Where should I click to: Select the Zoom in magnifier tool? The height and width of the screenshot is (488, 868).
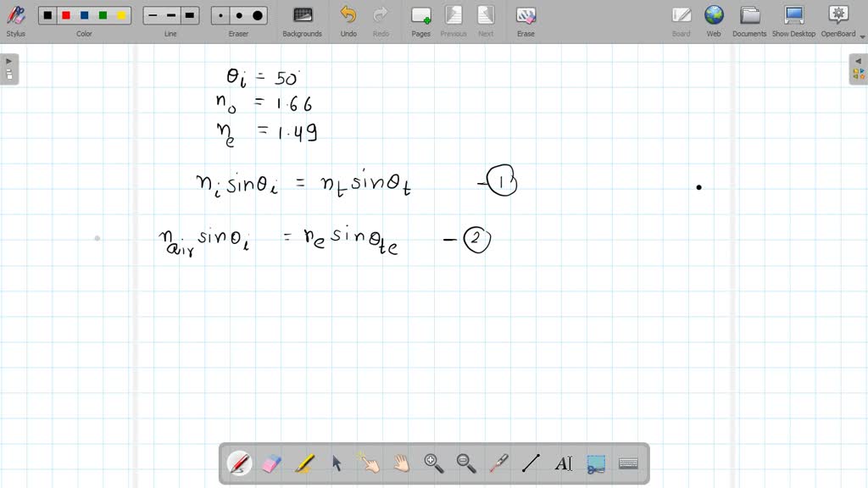(433, 463)
